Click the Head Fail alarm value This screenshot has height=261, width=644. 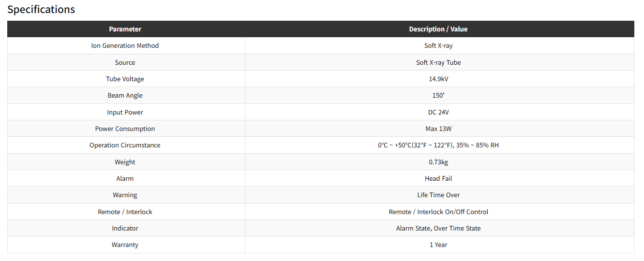[438, 178]
